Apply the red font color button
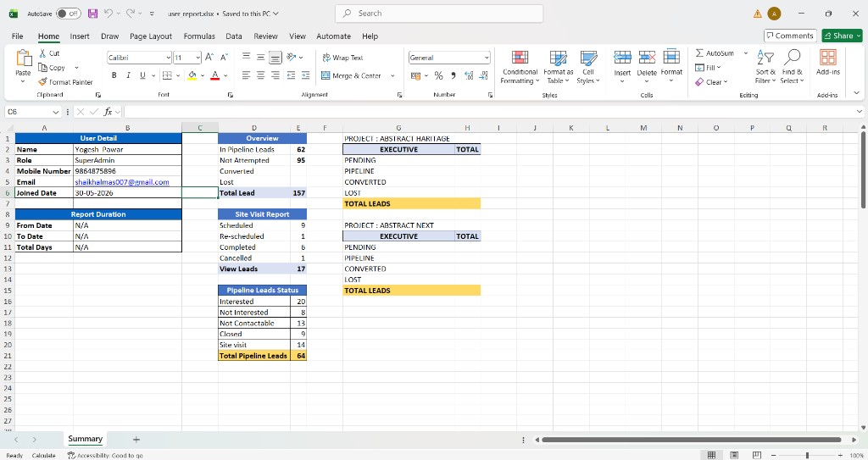Screen dimensions: 868x460 point(215,75)
